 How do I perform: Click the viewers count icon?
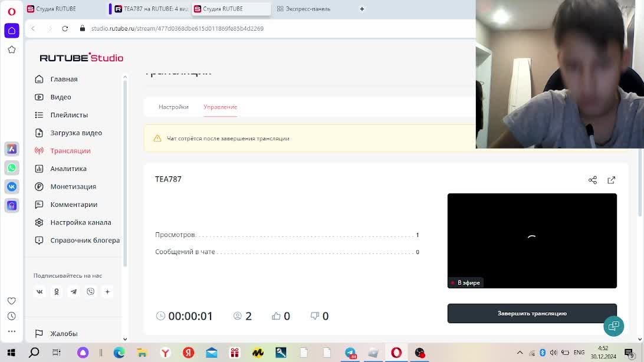click(238, 316)
